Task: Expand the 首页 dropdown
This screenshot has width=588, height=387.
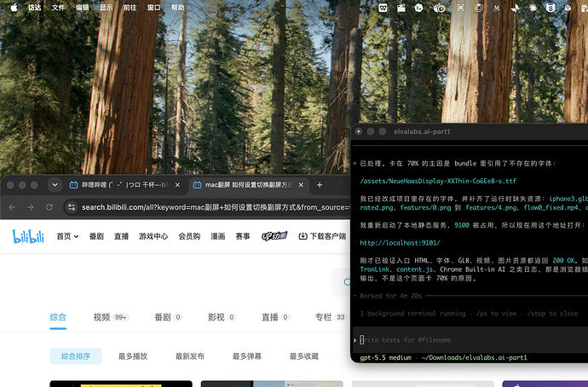Action: click(67, 236)
